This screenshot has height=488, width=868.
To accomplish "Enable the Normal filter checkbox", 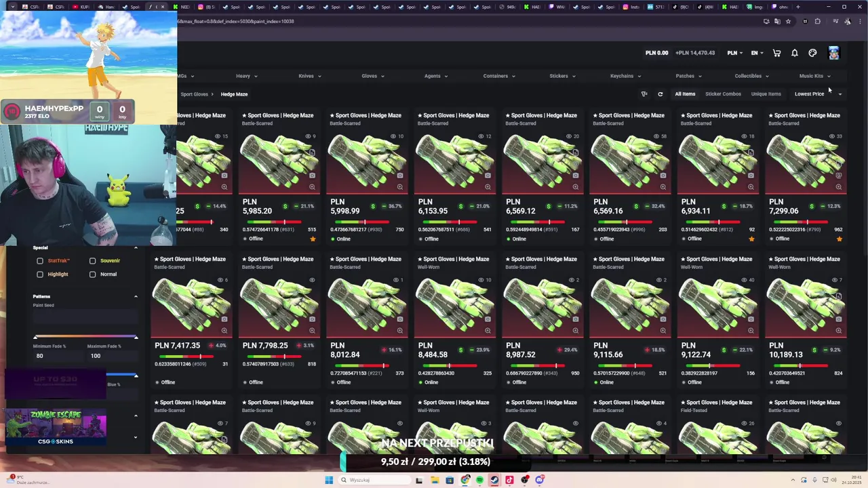I will (92, 274).
